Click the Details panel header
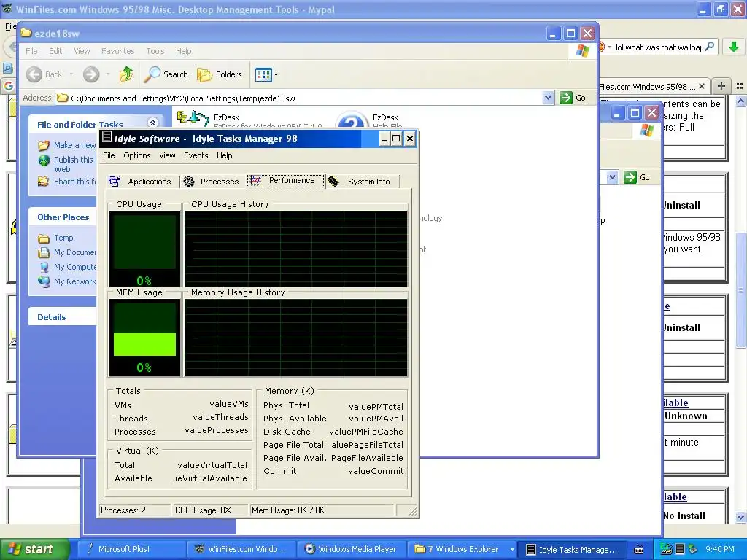This screenshot has height=560, width=747. coord(63,317)
